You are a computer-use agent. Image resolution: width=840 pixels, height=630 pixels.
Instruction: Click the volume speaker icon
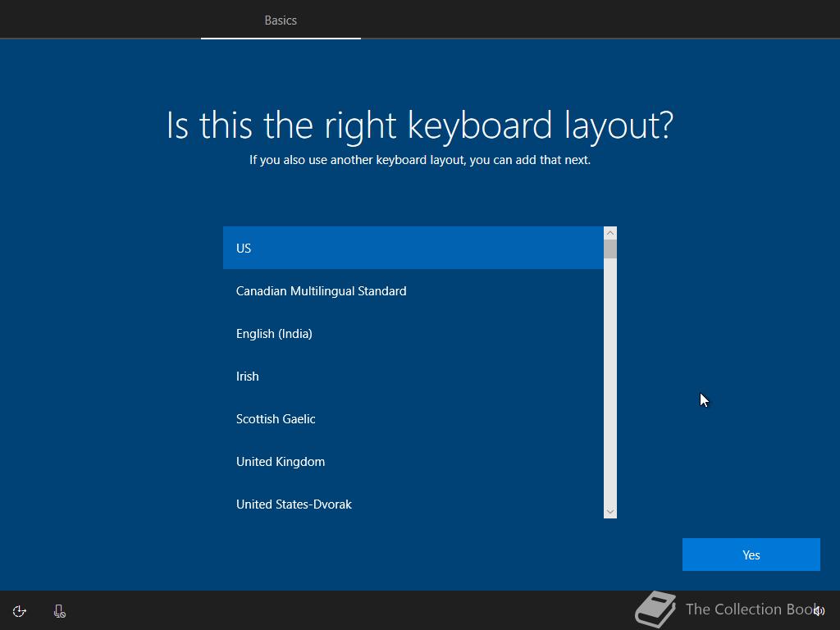(x=819, y=610)
